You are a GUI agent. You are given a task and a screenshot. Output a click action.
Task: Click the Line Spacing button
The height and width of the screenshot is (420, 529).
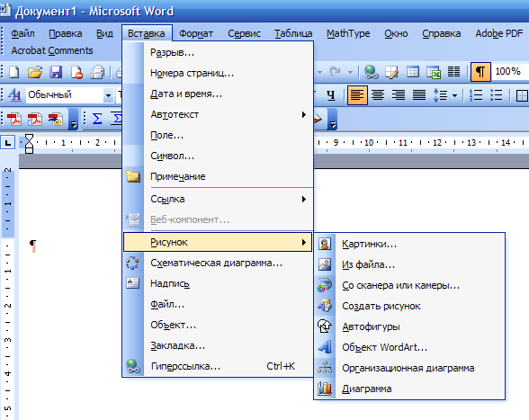tap(440, 95)
